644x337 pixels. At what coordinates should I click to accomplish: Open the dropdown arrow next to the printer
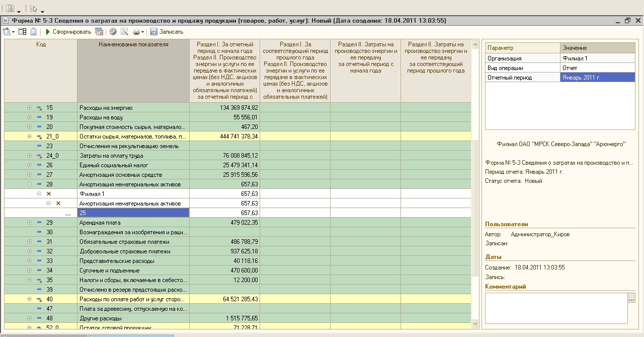pyautogui.click(x=143, y=32)
